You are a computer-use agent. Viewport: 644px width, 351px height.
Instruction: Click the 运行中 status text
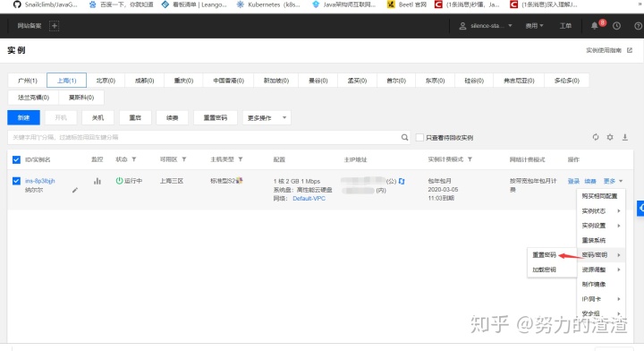[x=133, y=181]
